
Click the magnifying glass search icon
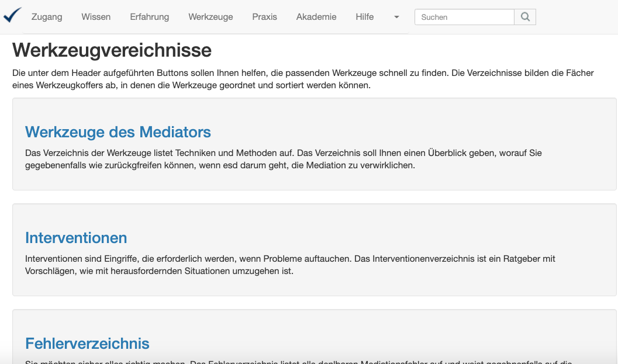point(524,17)
